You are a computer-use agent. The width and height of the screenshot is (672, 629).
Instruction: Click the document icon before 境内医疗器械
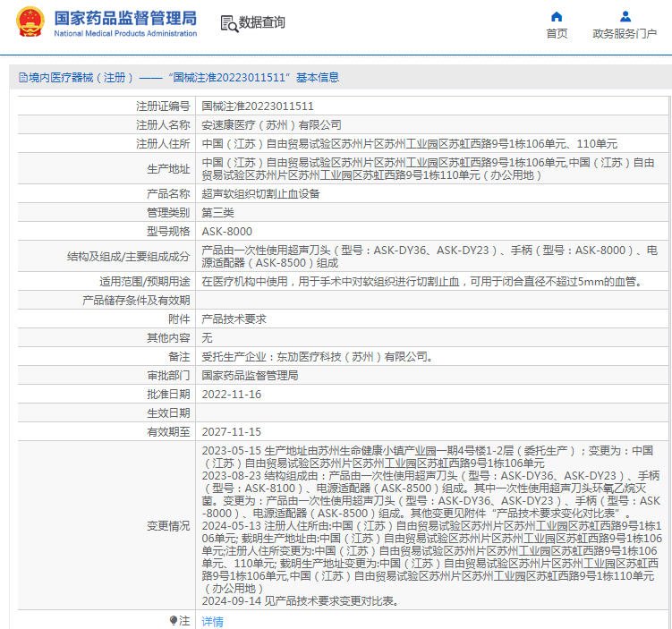(23, 78)
